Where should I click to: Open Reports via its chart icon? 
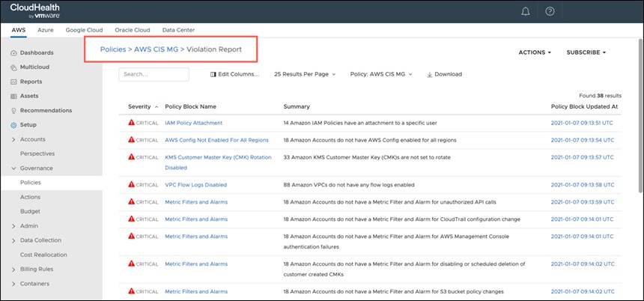(x=13, y=82)
